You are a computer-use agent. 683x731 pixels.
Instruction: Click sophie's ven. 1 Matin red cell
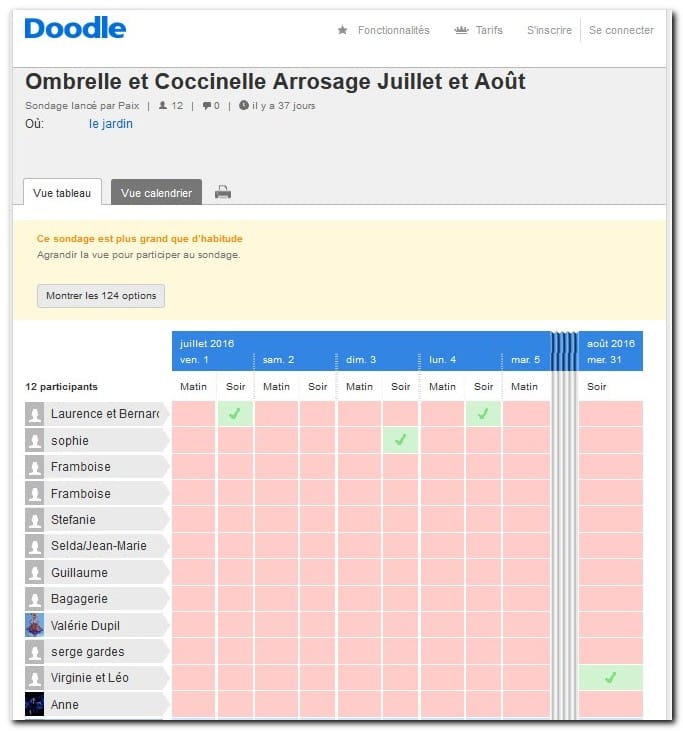(x=193, y=440)
